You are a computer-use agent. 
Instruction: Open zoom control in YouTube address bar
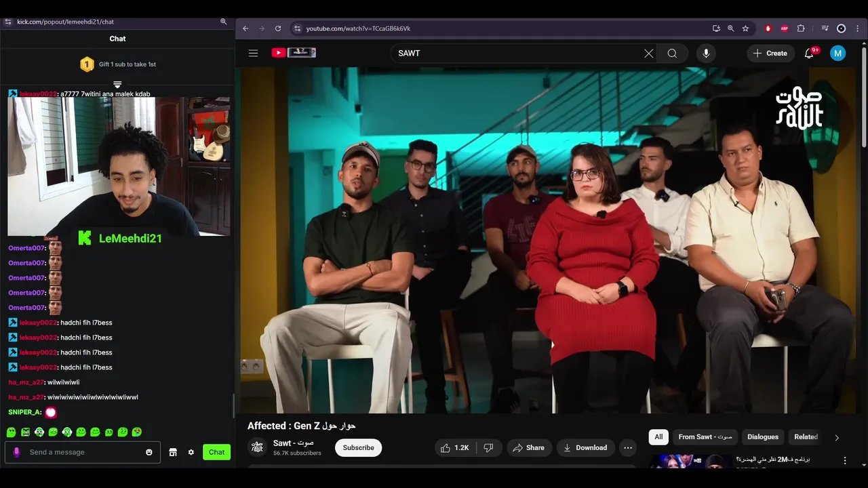coord(730,28)
